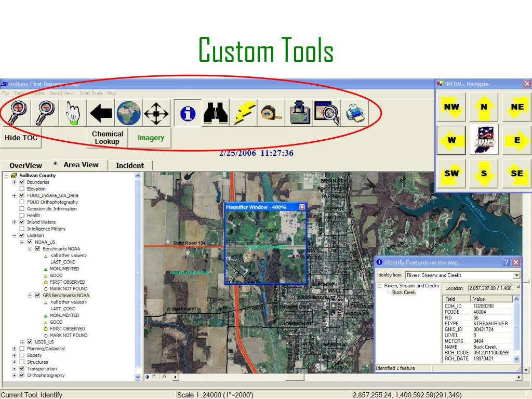This screenshot has width=532, height=399.
Task: Activate the Pan hand tool
Action: [73, 112]
